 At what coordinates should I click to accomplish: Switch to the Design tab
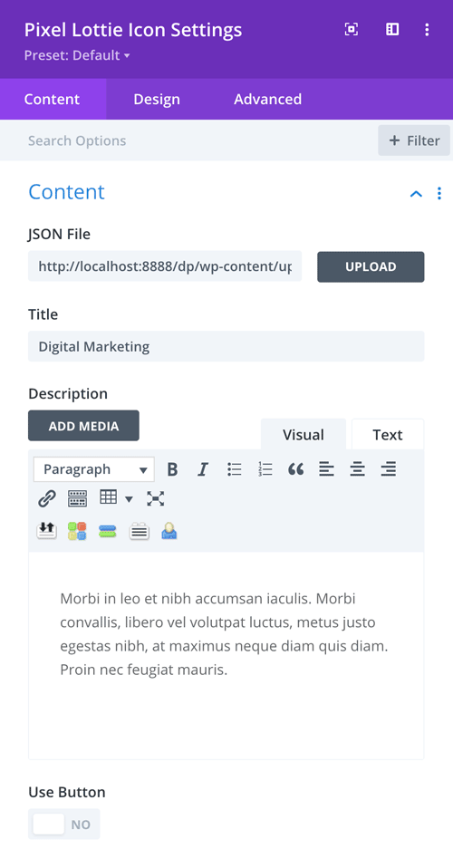point(157,99)
